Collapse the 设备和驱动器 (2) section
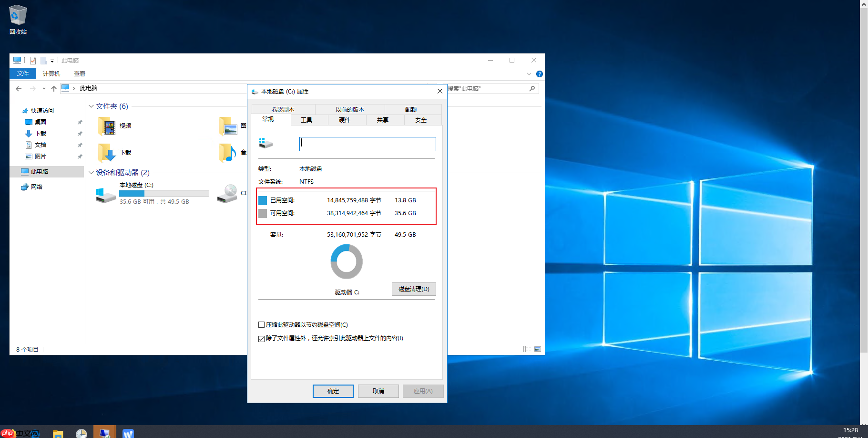Screen dimensions: 868x438 (x=91, y=173)
